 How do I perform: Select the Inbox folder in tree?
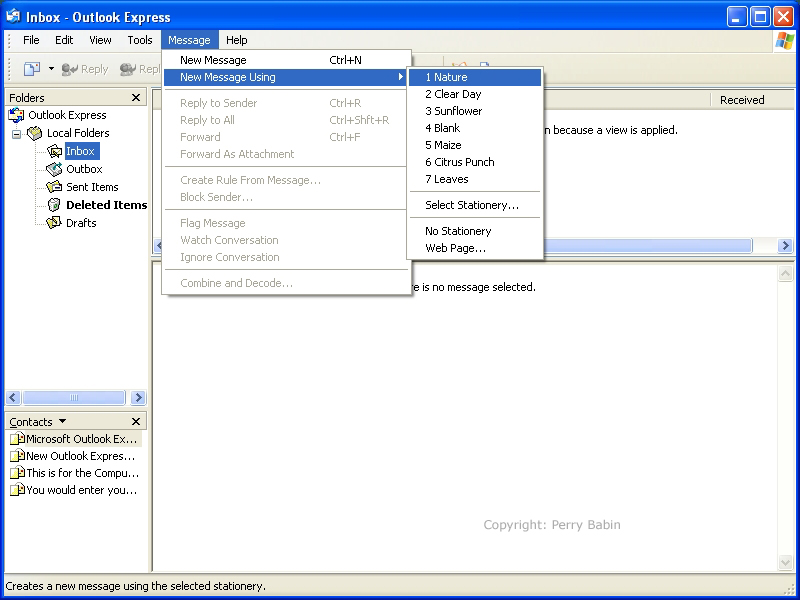click(80, 151)
